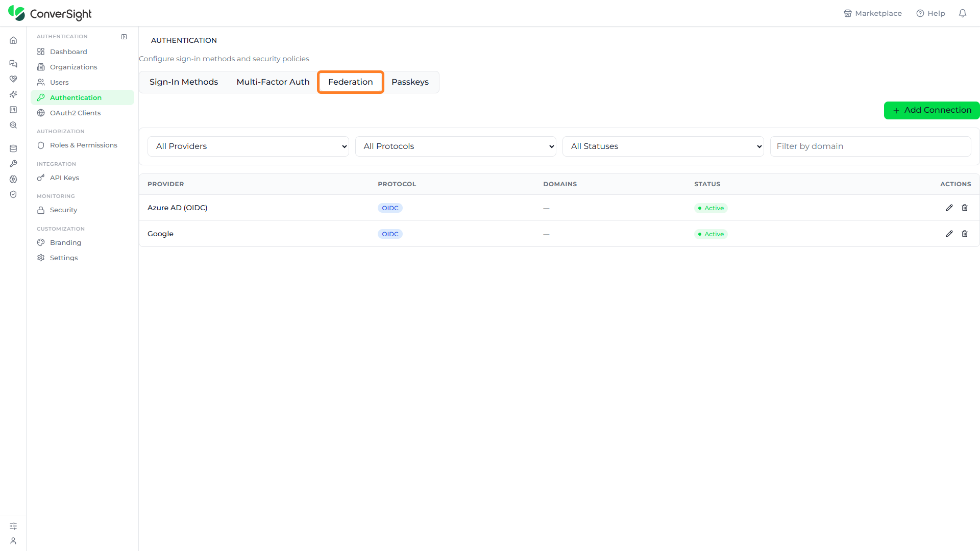Click the Azure AD (OIDC) provider name

coord(177,208)
